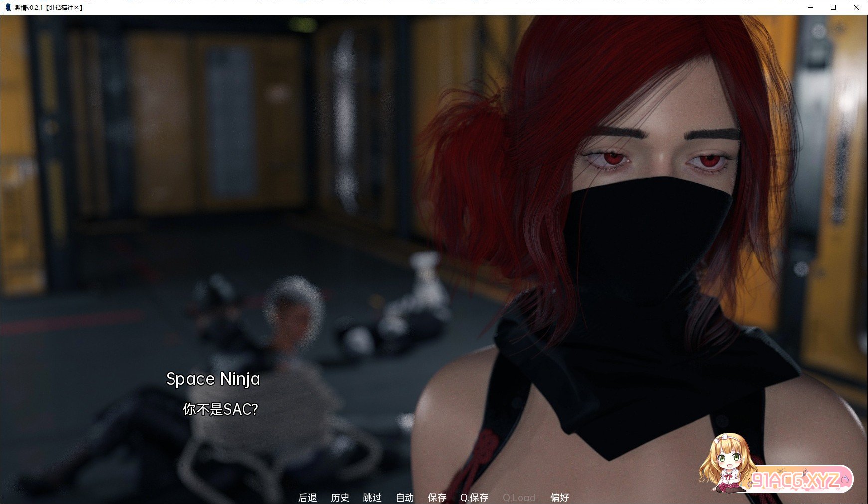Close the game window
868x504 pixels.
856,7
